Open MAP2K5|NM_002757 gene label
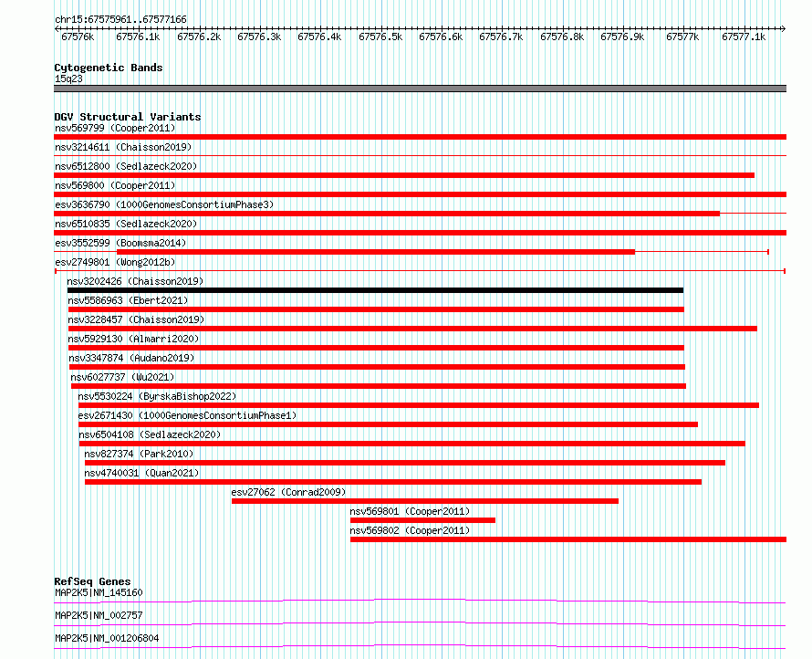 click(x=99, y=615)
